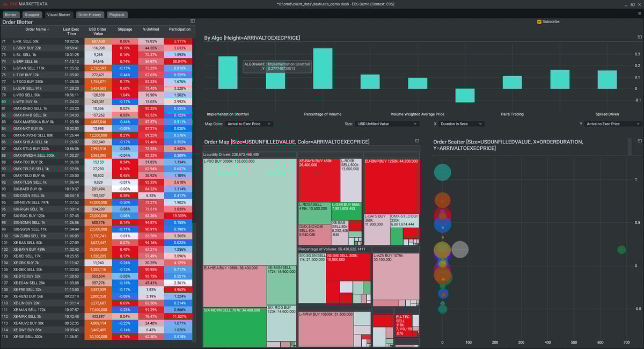Select the Visual Blotter tab
Image resolution: width=644 pixels, height=349 pixels.
(x=58, y=15)
